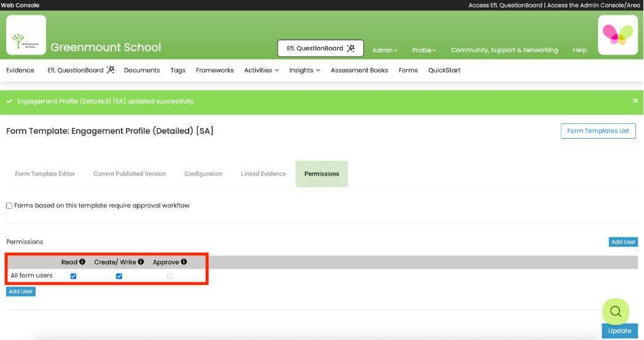This screenshot has width=644, height=340.
Task: Click the Form Template heading text
Action: click(x=109, y=131)
